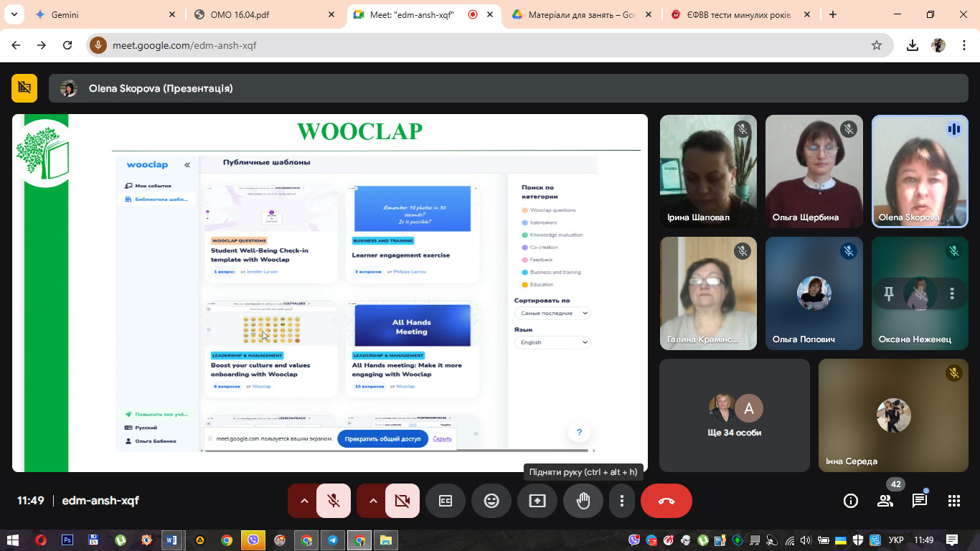Screen dimensions: 980x551
Task: Open Meet activities grid icon
Action: click(953, 501)
